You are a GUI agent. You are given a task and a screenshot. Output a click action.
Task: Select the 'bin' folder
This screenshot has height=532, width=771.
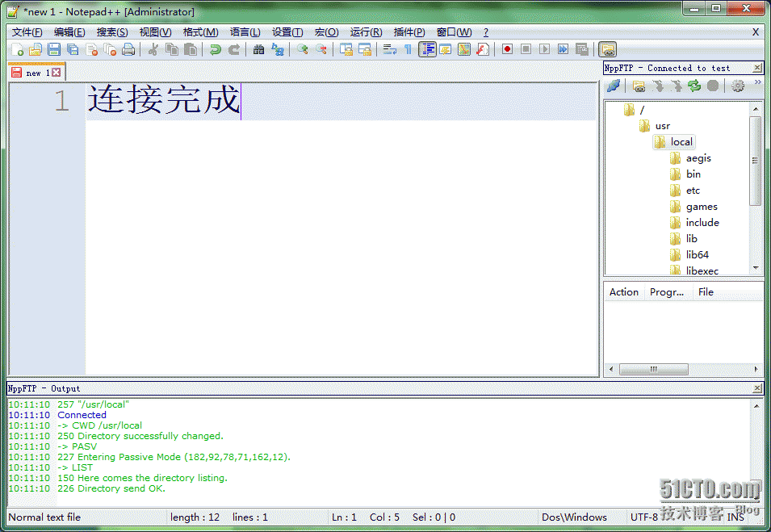coord(693,174)
